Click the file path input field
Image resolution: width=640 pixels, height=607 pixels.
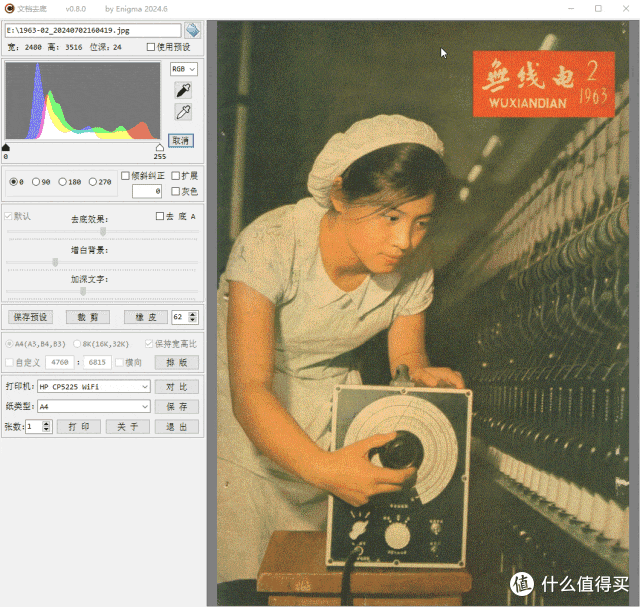(x=93, y=31)
